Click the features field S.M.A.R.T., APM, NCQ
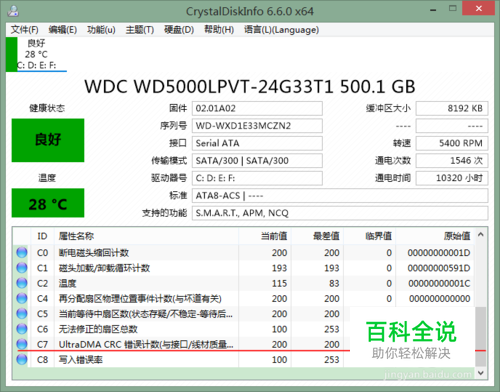 (x=340, y=213)
